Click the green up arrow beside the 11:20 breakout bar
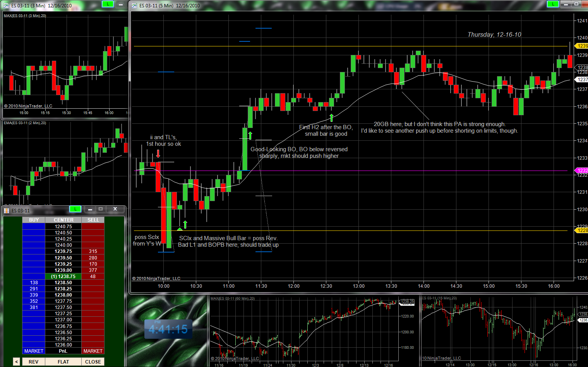This screenshot has width=588, height=367. 250,135
